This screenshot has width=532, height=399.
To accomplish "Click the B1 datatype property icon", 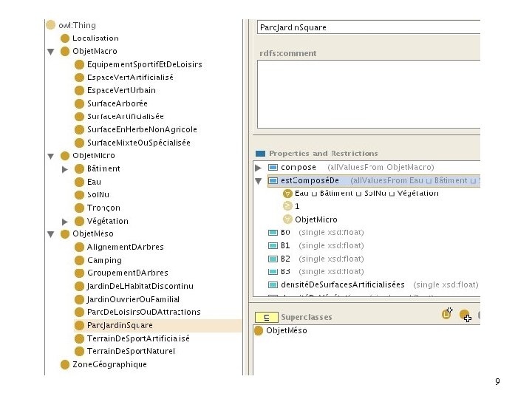I will [x=273, y=245].
